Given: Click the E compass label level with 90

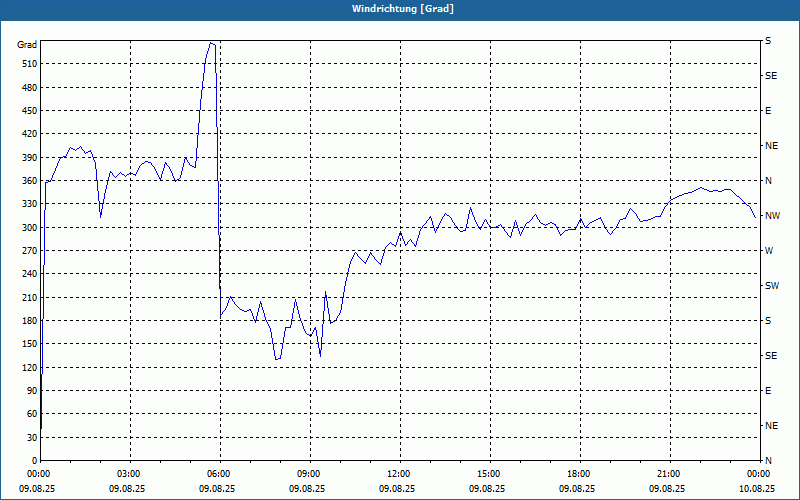Looking at the screenshot, I should click(x=768, y=391).
